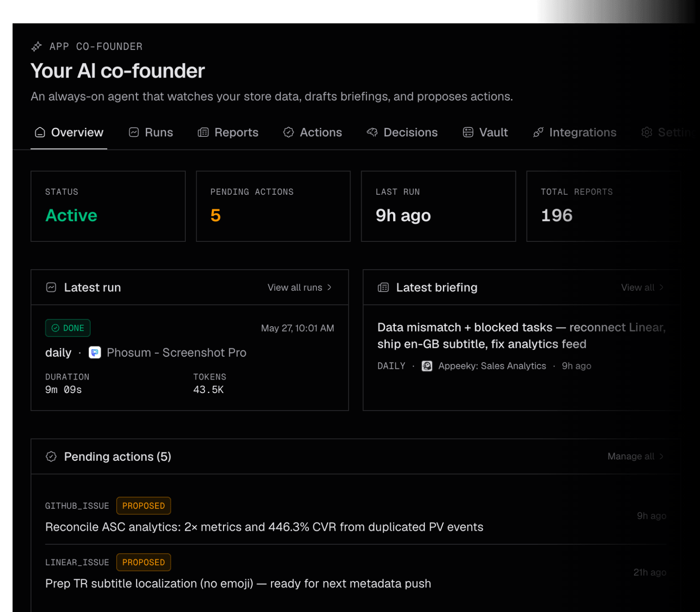Click the PROPOSED badge on GITHUB_ISSUE row
700x612 pixels.
pyautogui.click(x=144, y=506)
